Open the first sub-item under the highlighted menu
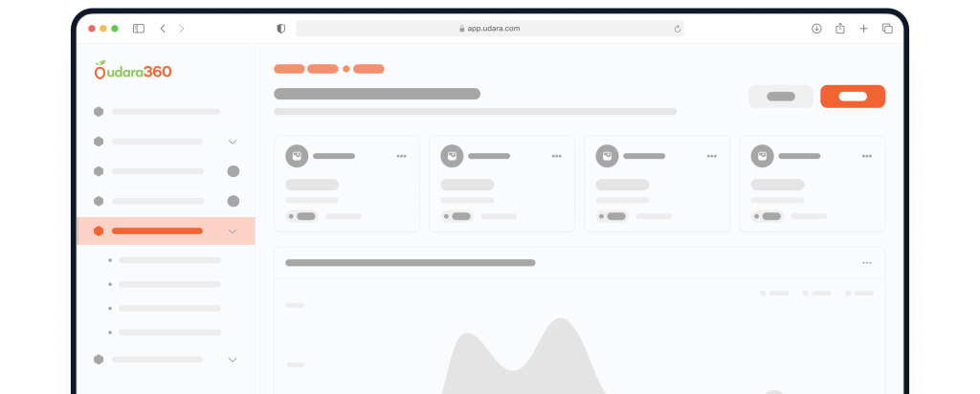 (165, 260)
